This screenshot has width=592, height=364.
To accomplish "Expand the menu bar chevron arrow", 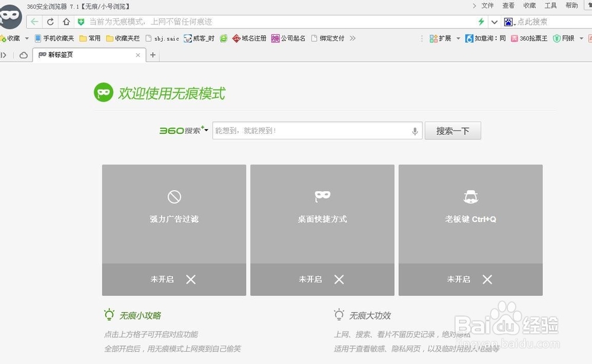I will [x=474, y=6].
